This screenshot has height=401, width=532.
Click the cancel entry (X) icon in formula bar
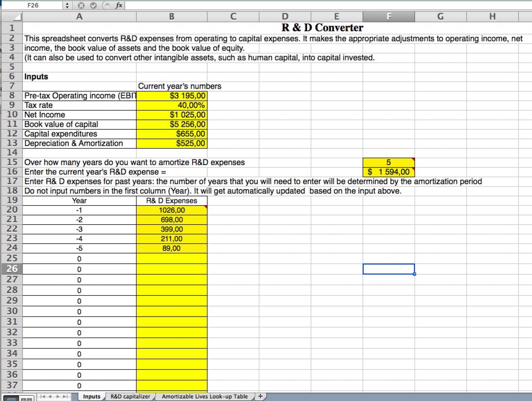81,5
